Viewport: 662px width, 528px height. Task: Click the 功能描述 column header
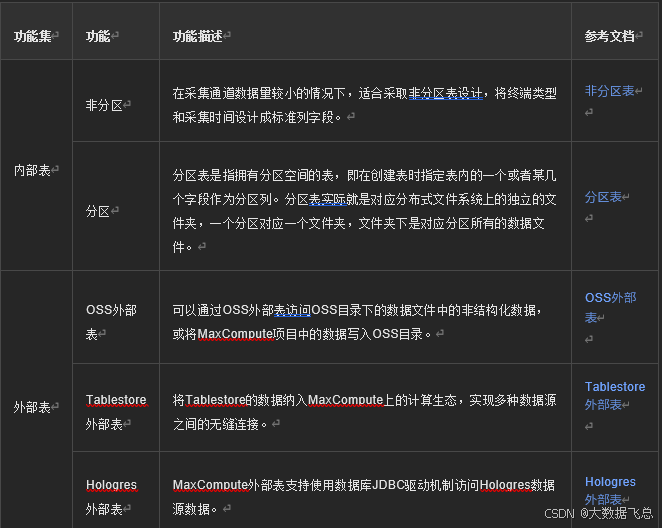(198, 36)
